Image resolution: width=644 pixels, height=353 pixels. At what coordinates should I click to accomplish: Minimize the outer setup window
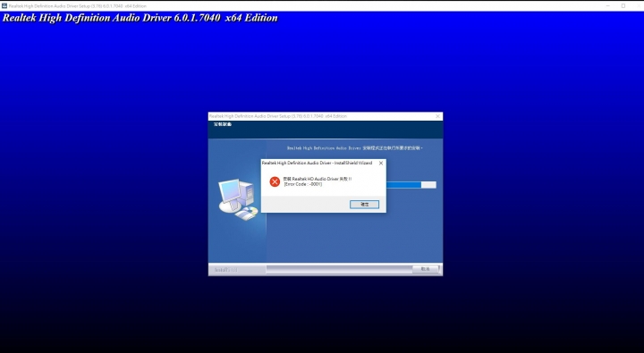607,5
